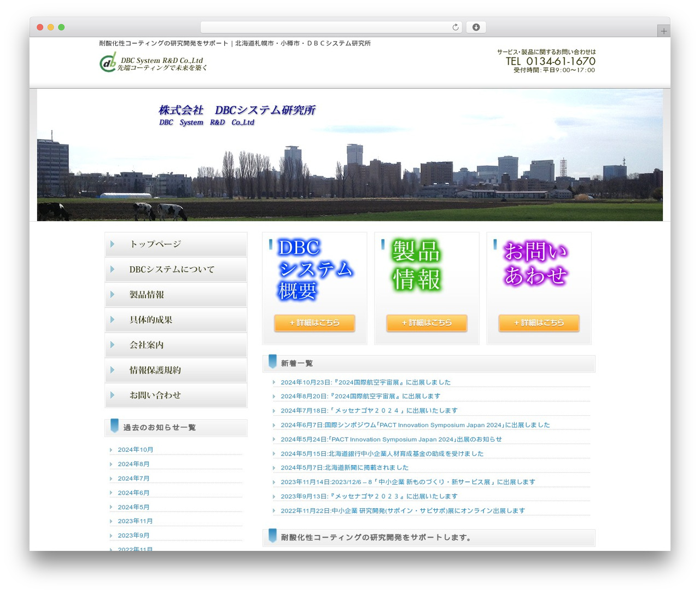Open the 2024年5月 archive link
Screen dimensions: 700x593
click(x=133, y=507)
